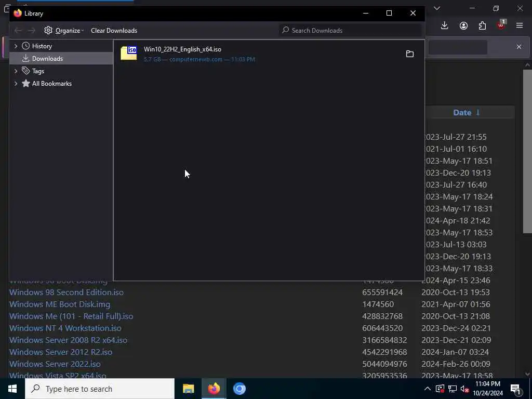532x399 pixels.
Task: Open File Explorer from taskbar
Action: tap(188, 389)
